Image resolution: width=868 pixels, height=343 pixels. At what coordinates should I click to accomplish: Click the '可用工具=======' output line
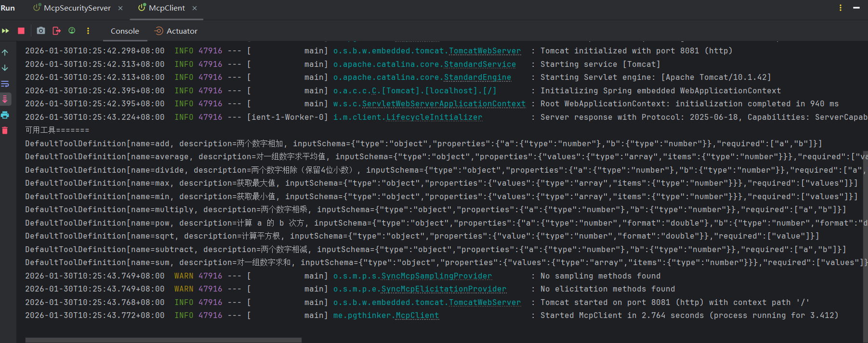[x=57, y=130]
